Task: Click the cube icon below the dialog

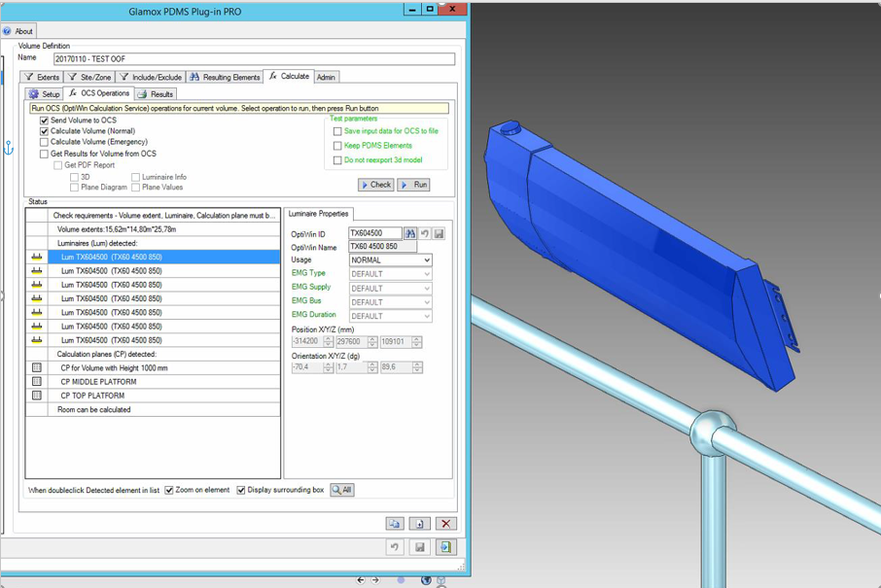Action: pyautogui.click(x=441, y=580)
